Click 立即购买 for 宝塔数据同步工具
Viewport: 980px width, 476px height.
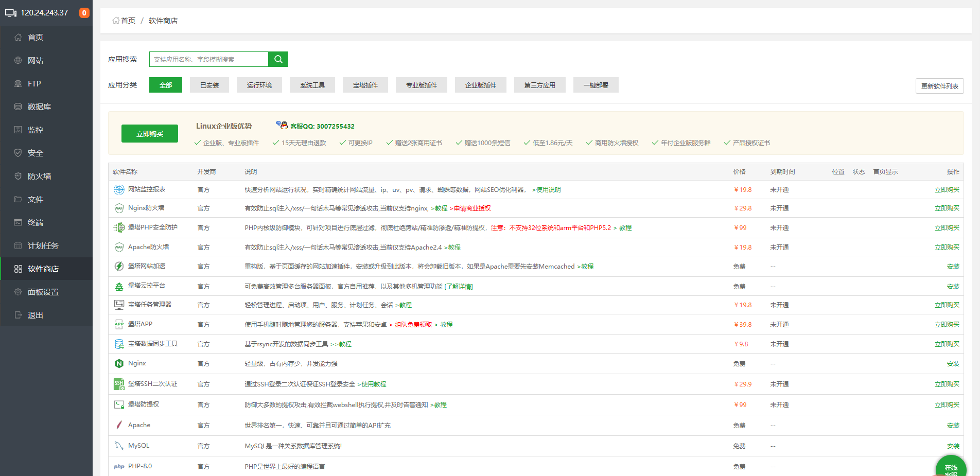pos(947,344)
